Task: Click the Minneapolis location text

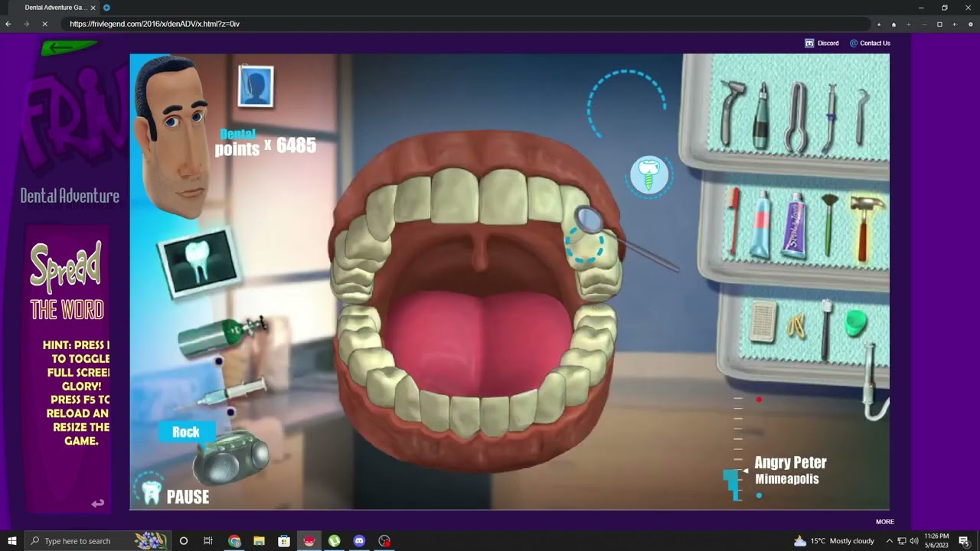Action: pyautogui.click(x=786, y=479)
